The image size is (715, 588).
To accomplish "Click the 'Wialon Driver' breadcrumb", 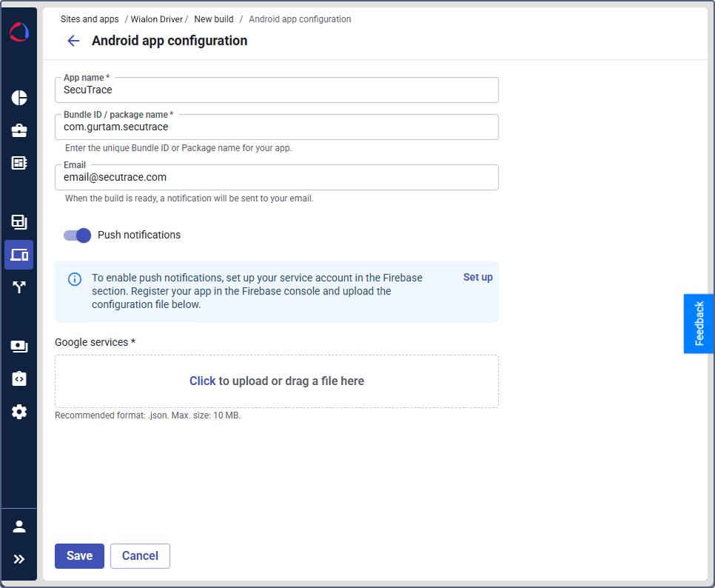I will tap(156, 19).
